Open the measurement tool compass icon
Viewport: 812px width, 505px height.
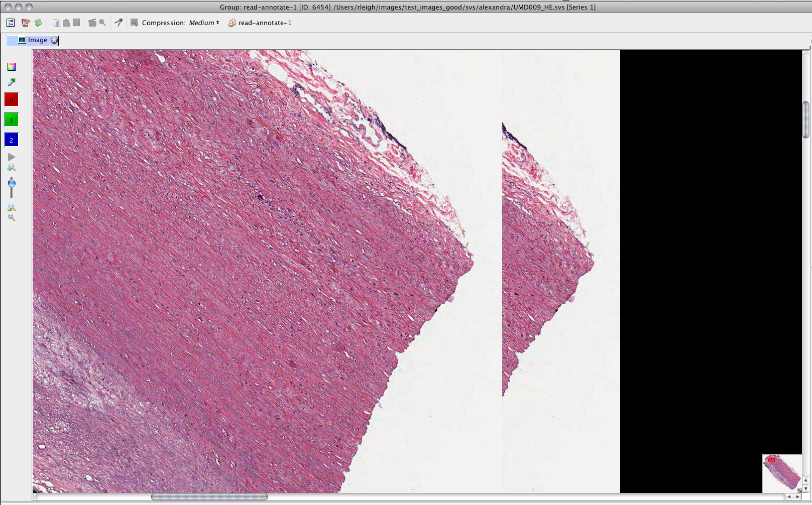point(119,23)
